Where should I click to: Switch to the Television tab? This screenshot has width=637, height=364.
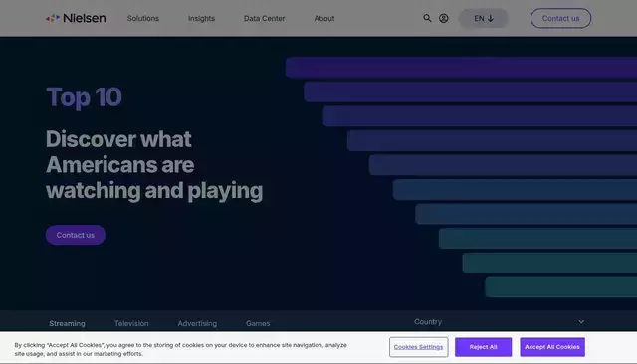[131, 323]
